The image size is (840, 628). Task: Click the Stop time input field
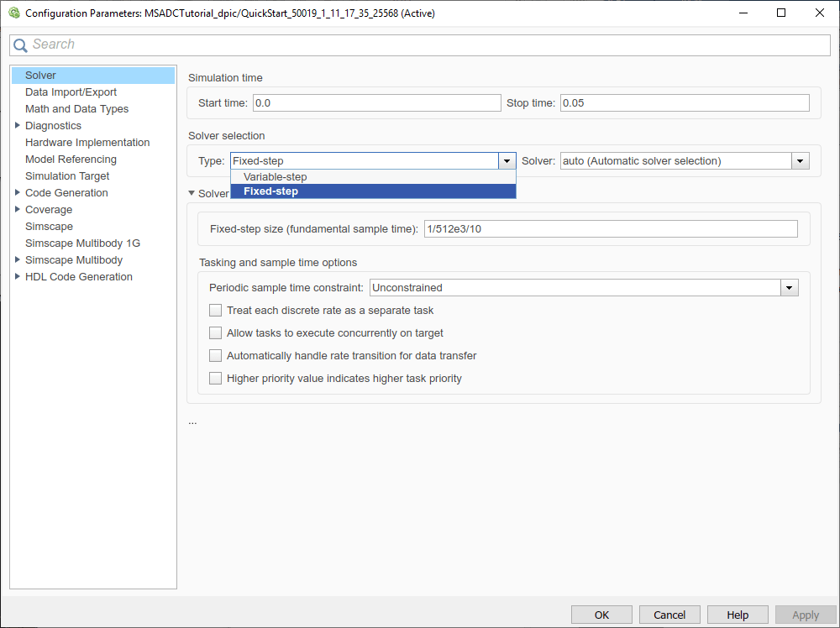[684, 103]
